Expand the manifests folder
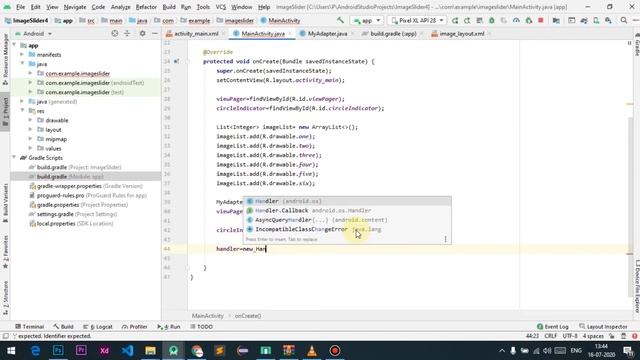The image size is (640, 360). 22,55
